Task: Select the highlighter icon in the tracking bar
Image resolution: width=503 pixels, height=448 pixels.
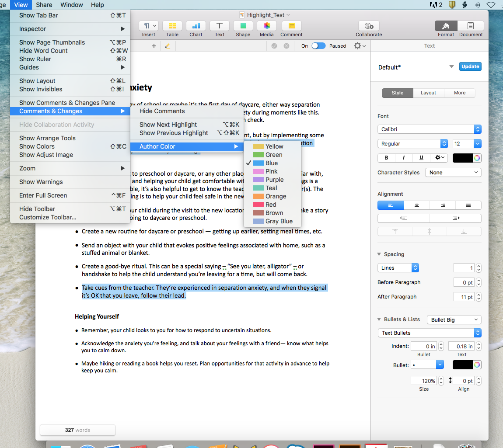Action: [168, 45]
